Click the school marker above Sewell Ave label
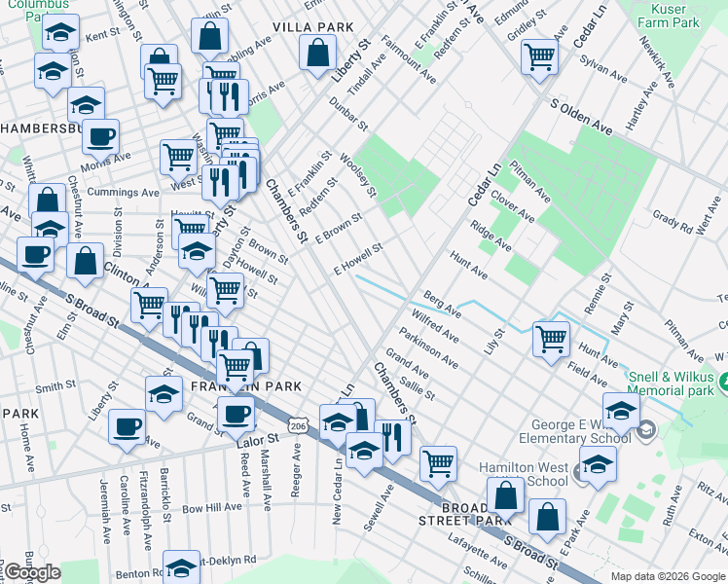The image size is (728, 584). tap(364, 451)
